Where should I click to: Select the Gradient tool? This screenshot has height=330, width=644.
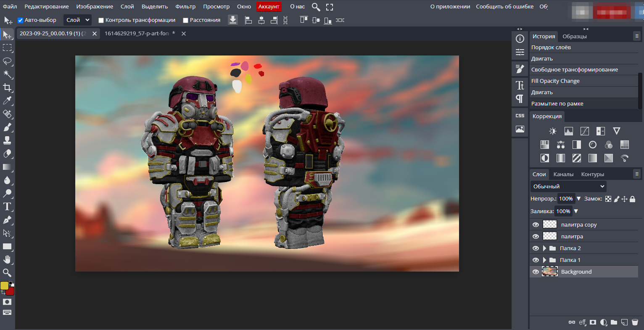7,167
